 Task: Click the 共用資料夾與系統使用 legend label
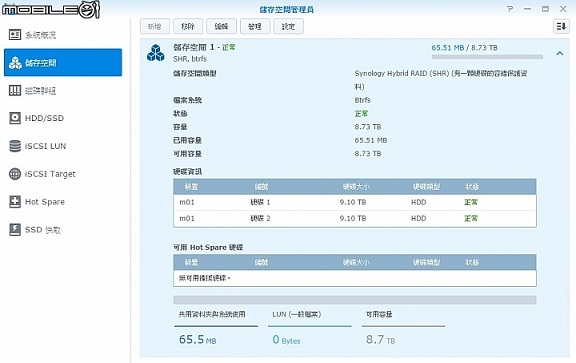tap(212, 314)
